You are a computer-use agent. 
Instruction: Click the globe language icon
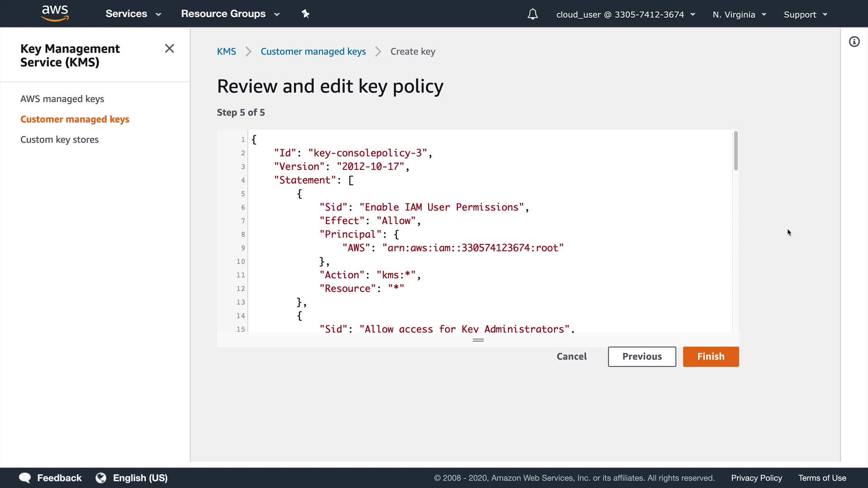pyautogui.click(x=101, y=478)
